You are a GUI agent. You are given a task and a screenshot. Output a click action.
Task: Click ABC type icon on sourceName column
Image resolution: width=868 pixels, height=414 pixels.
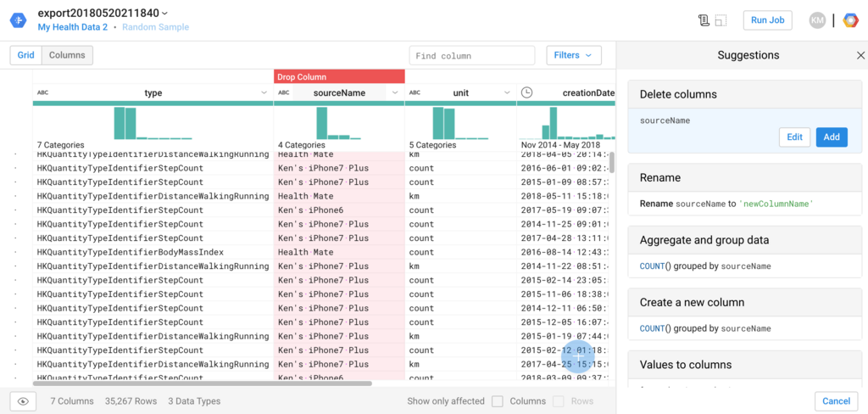pos(283,93)
